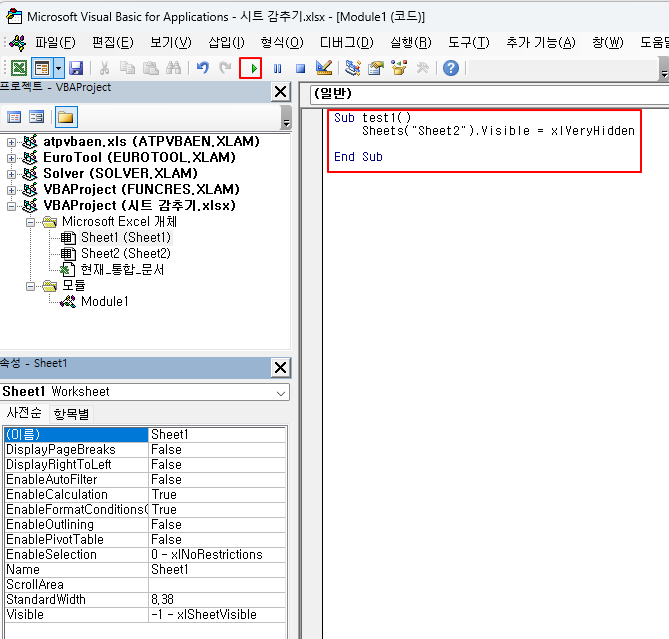The image size is (669, 639).
Task: Undo the last action with the blue arrow
Action: pyautogui.click(x=203, y=68)
